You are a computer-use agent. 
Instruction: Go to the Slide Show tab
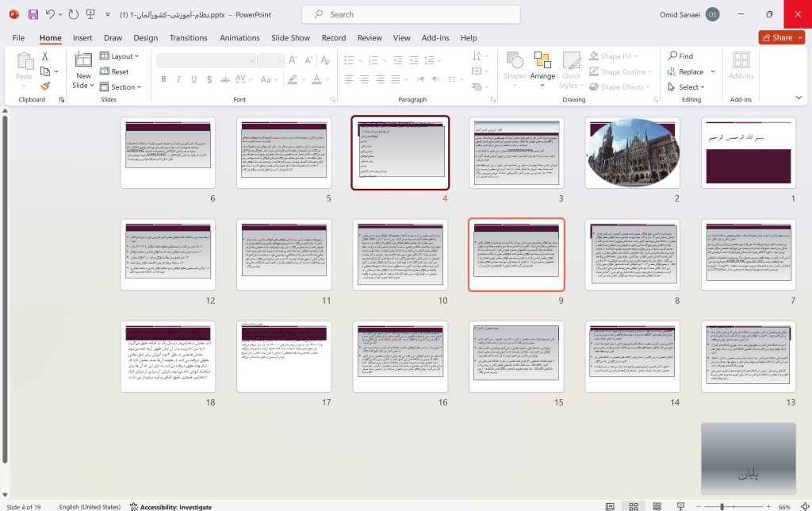point(290,38)
